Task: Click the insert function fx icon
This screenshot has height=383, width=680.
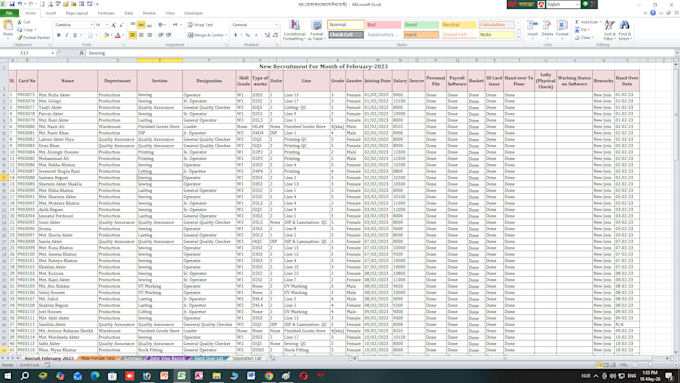Action: pyautogui.click(x=82, y=53)
